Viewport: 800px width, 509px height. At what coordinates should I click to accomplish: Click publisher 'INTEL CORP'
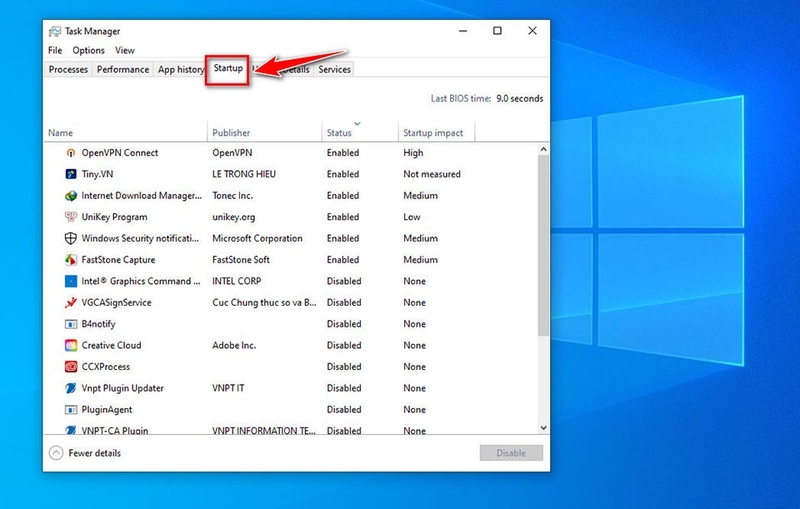tap(237, 282)
